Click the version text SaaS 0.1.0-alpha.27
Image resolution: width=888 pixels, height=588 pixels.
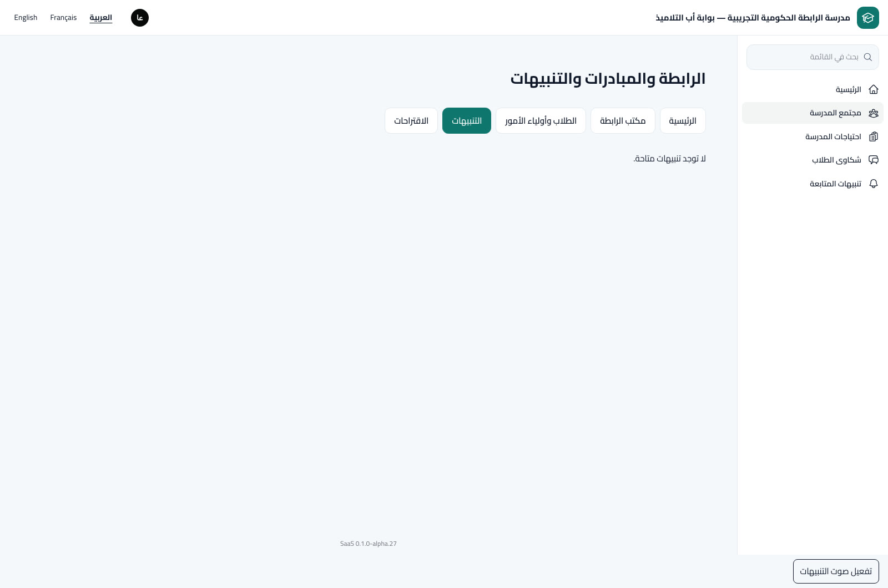369,544
